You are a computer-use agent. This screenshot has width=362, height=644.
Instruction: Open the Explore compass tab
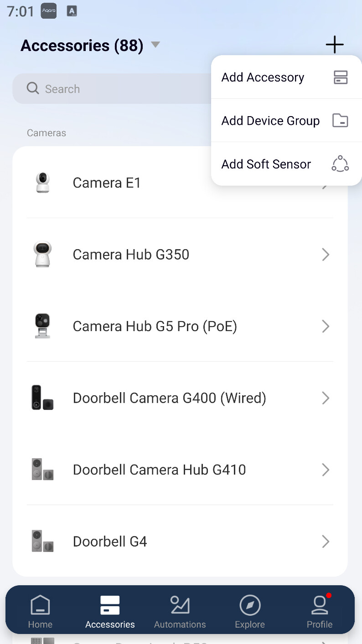(x=250, y=610)
